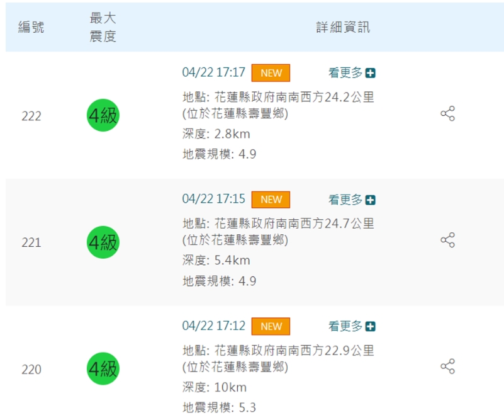
Task: Click the 編號 column header
Action: [31, 28]
